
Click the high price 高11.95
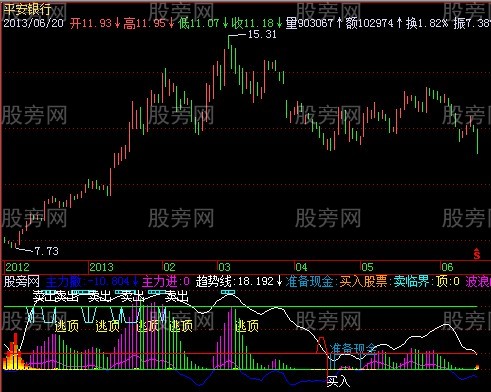(145, 23)
